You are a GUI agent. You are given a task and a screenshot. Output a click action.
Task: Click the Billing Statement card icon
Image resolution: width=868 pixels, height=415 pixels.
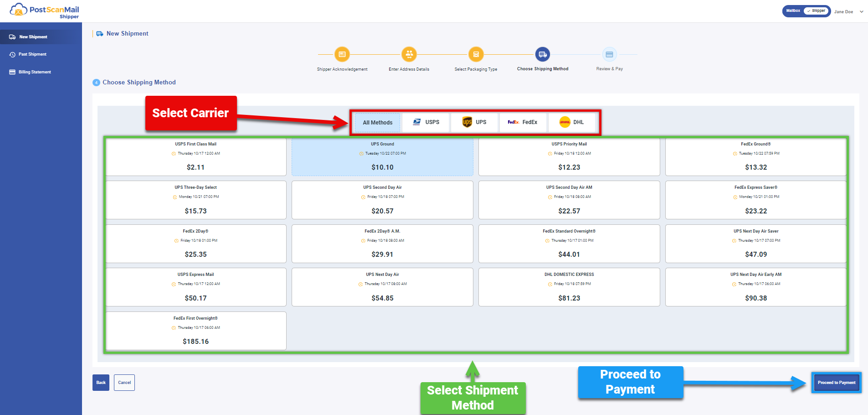pos(12,72)
